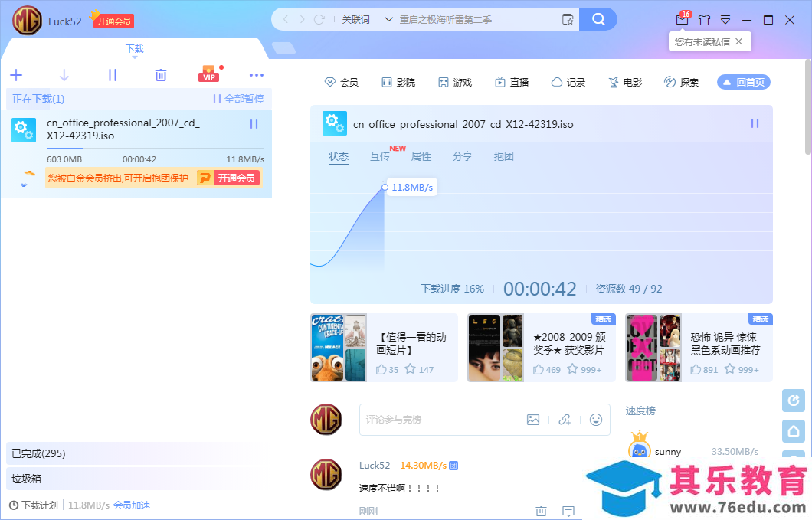This screenshot has height=520, width=812.
Task: Refresh the page with reload icon
Action: click(x=319, y=20)
